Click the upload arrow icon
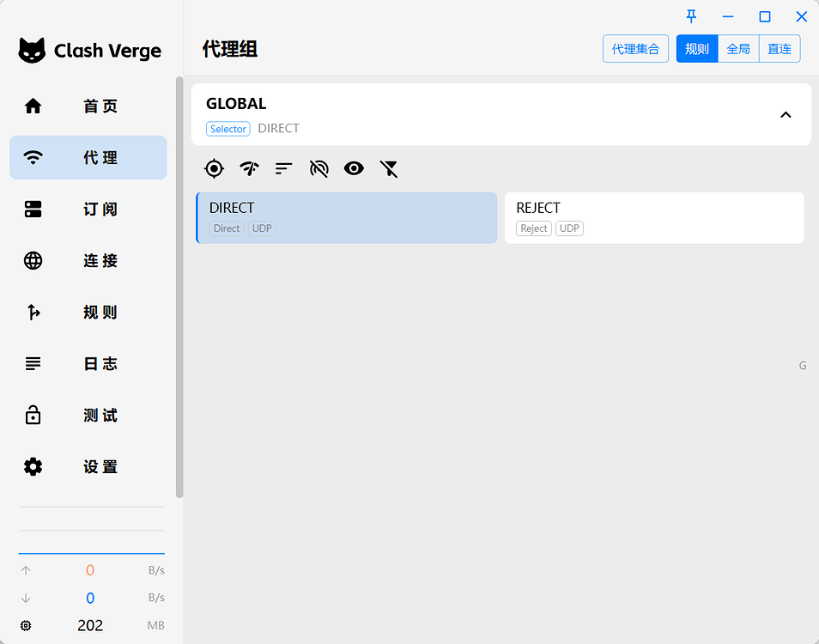 (x=26, y=570)
